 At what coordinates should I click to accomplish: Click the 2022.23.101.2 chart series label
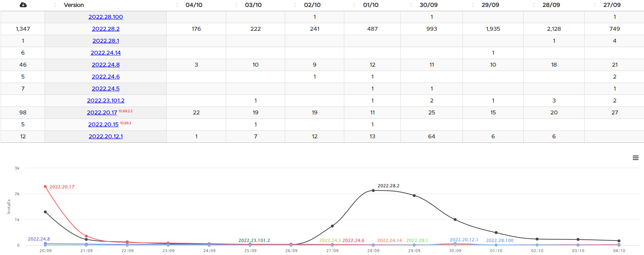click(x=254, y=241)
